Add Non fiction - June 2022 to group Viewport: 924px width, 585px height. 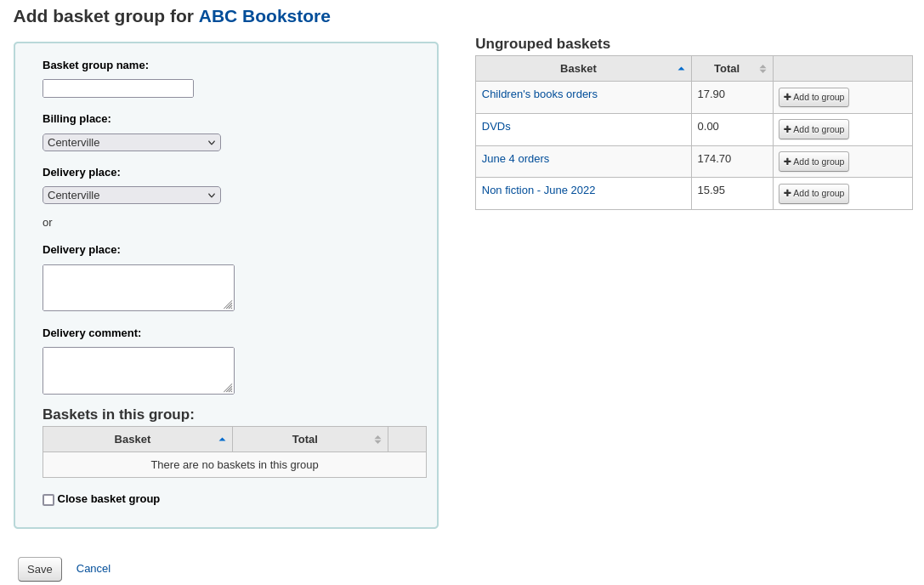pyautogui.click(x=813, y=193)
